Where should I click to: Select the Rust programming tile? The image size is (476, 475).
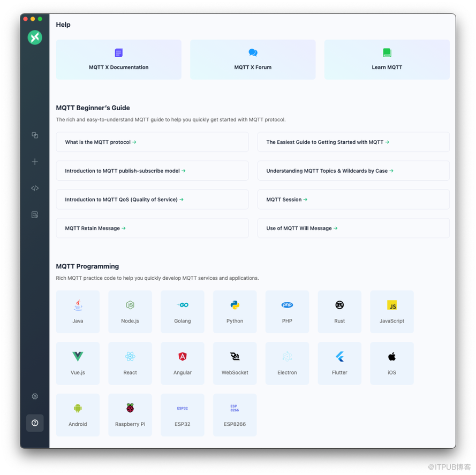pyautogui.click(x=339, y=312)
